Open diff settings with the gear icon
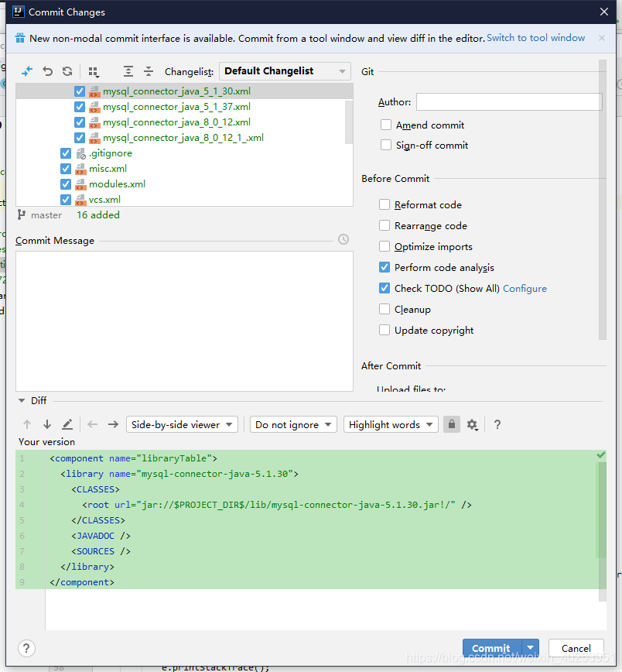 473,424
